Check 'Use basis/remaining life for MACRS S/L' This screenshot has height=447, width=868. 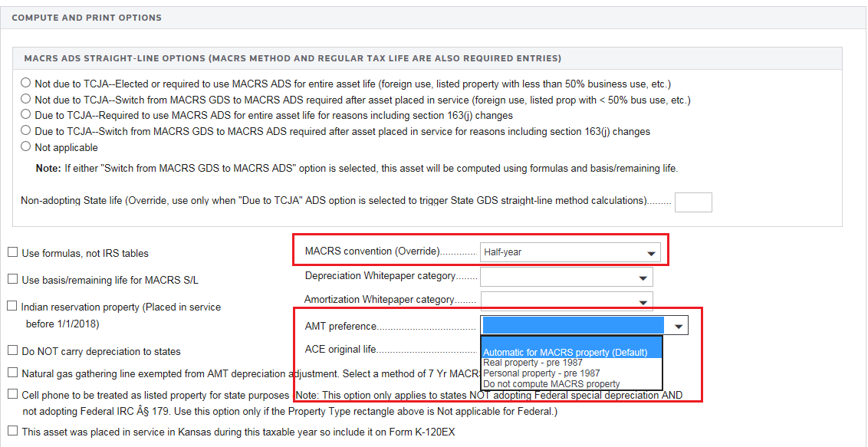tap(12, 279)
